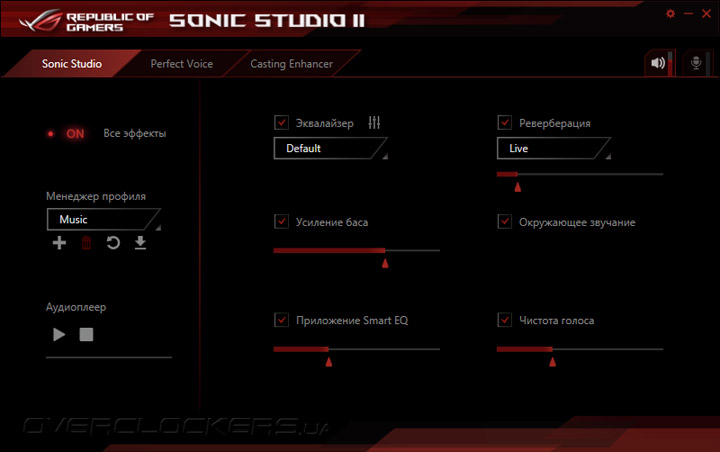Play audio in Аудиоплеер
The height and width of the screenshot is (452, 720).
[59, 334]
